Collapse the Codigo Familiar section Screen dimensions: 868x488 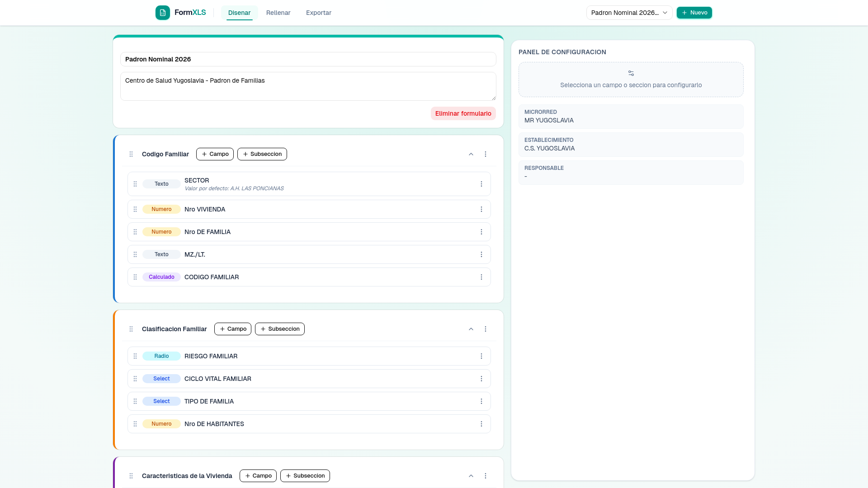(471, 154)
